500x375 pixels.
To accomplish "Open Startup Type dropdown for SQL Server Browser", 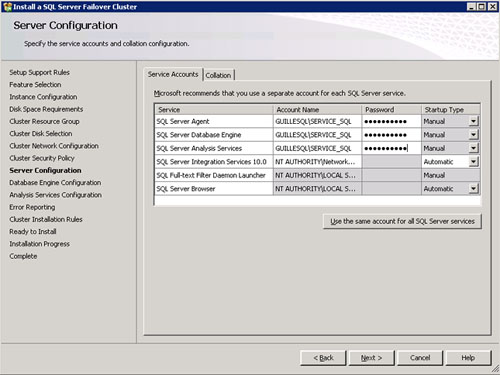I will point(473,189).
